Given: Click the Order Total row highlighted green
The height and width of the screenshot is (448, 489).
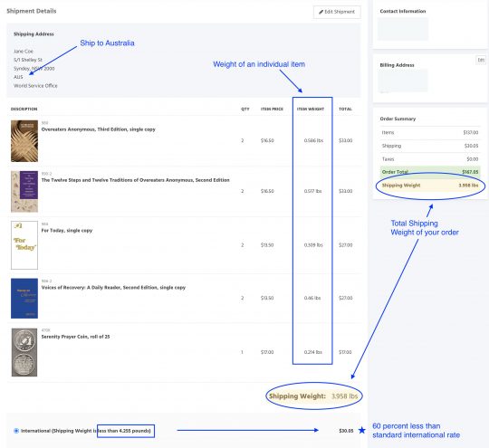Looking at the screenshot, I should [x=430, y=172].
